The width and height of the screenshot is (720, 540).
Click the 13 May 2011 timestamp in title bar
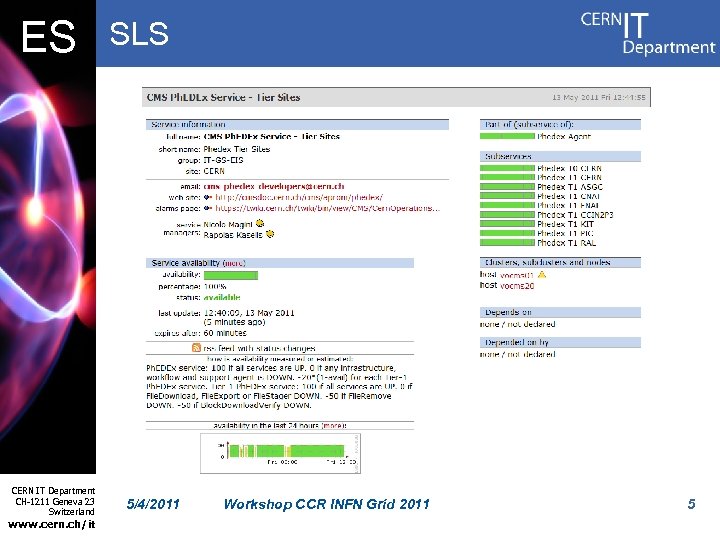[598, 97]
